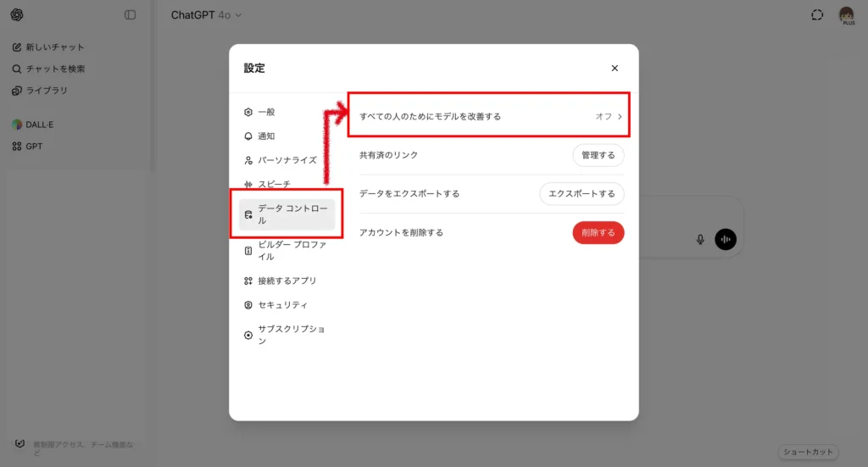Click the ショートカット button at bottom right
The height and width of the screenshot is (467, 868).
[x=808, y=452]
